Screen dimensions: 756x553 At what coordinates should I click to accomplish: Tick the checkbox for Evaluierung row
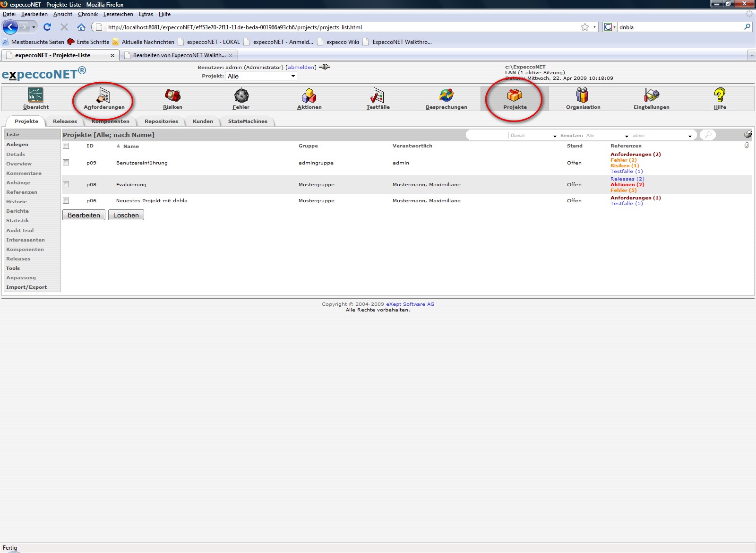click(66, 184)
